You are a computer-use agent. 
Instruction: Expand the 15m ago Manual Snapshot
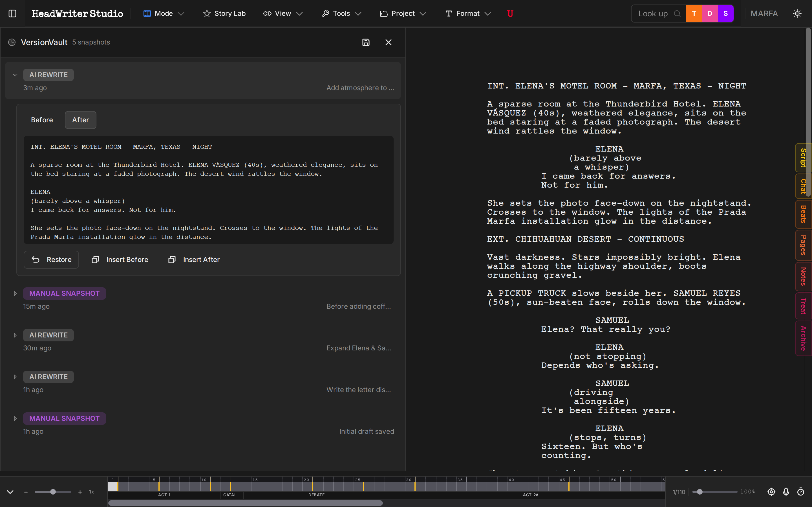pos(15,293)
